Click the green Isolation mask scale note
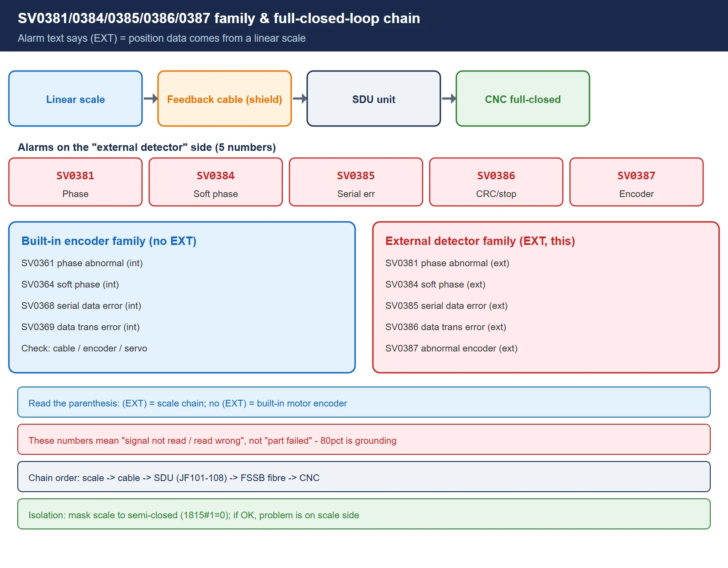 (x=364, y=514)
